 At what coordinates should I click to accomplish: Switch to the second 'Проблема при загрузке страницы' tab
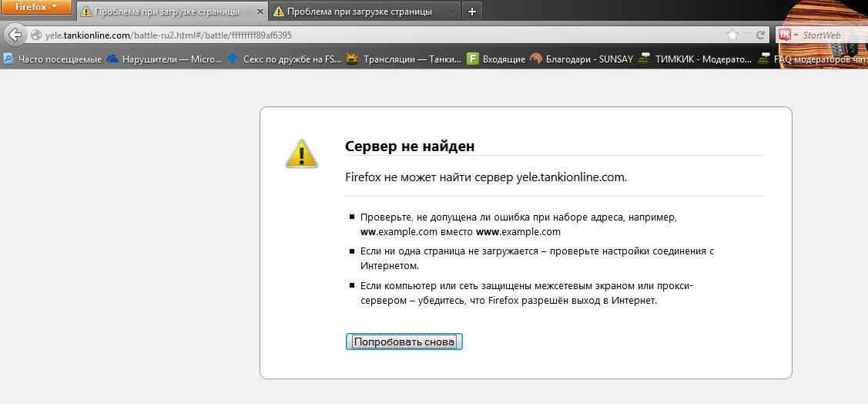tap(365, 11)
